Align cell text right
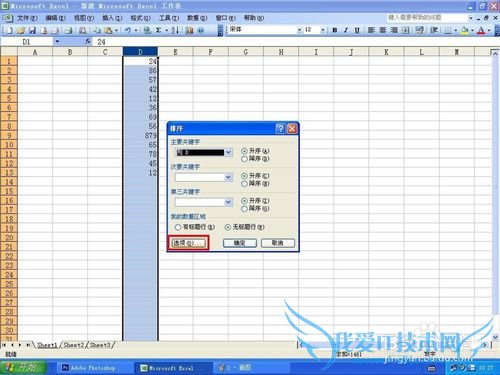 click(x=394, y=30)
